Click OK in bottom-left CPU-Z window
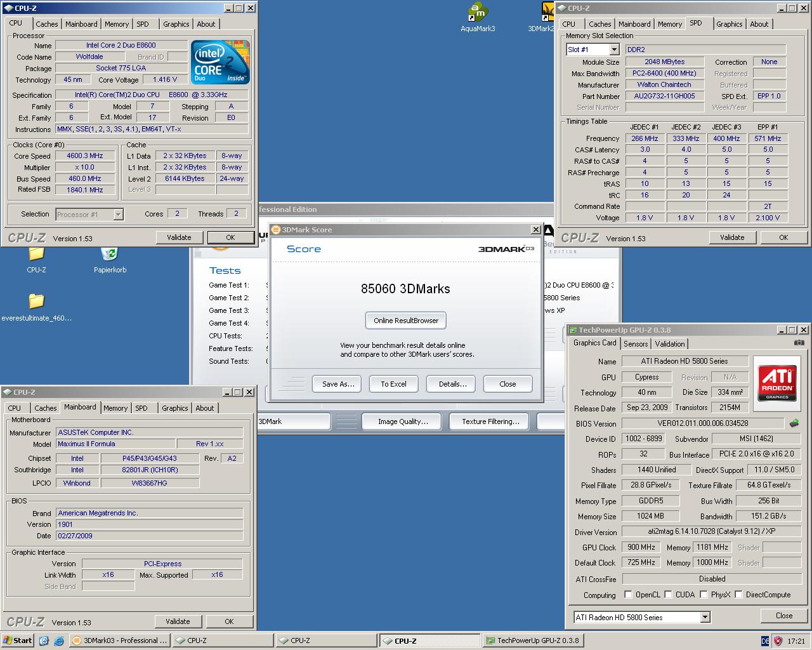812x650 pixels. [229, 621]
